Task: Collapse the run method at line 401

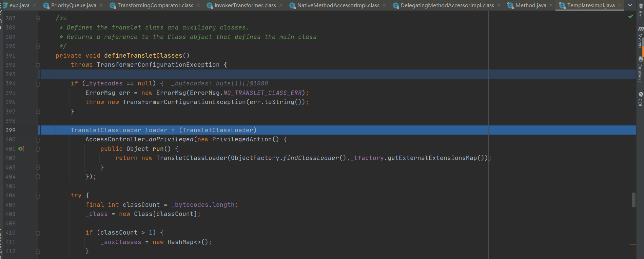Action: [x=38, y=149]
